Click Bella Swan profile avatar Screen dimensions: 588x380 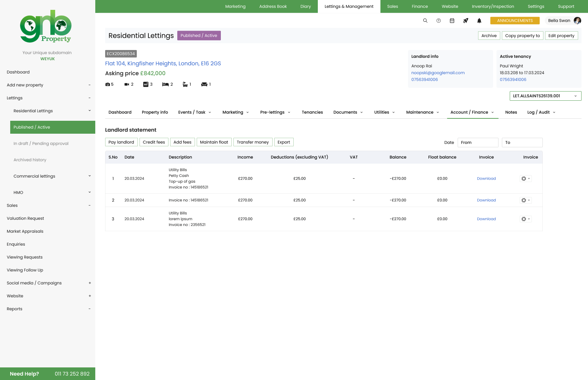tap(577, 21)
